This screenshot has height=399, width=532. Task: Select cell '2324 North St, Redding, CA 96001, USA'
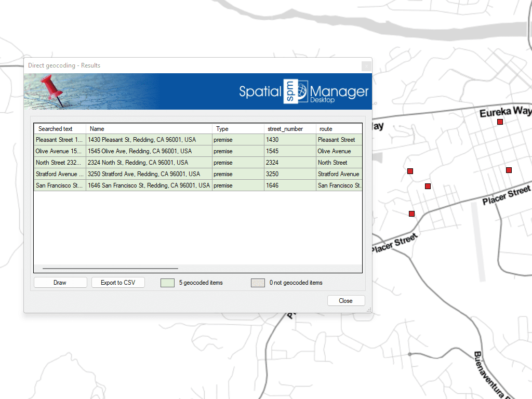[x=149, y=163]
